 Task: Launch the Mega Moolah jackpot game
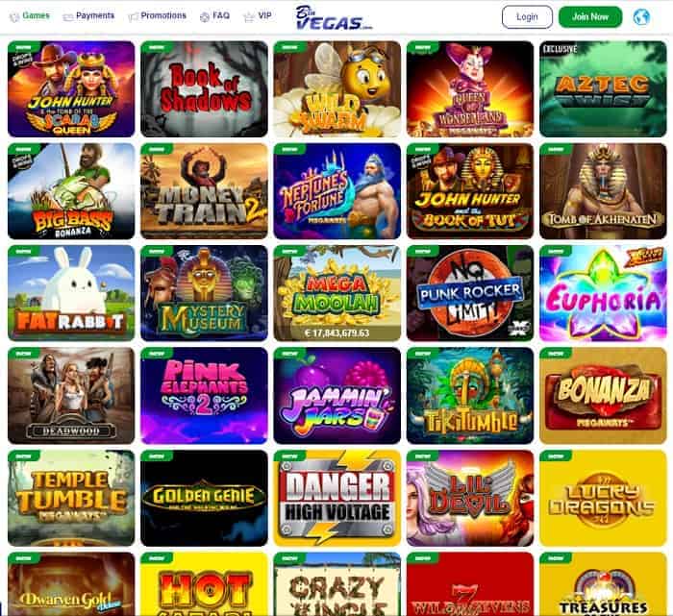click(336, 293)
